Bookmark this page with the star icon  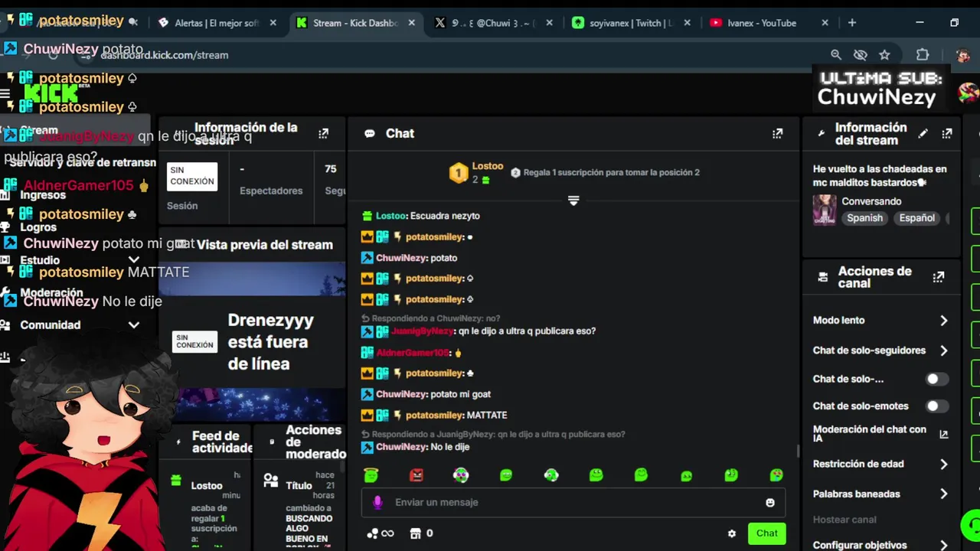(885, 54)
